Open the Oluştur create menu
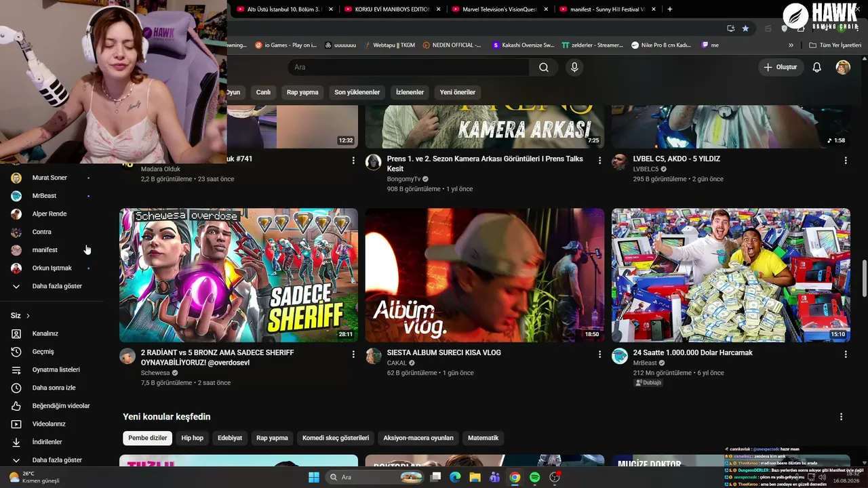 click(x=780, y=67)
